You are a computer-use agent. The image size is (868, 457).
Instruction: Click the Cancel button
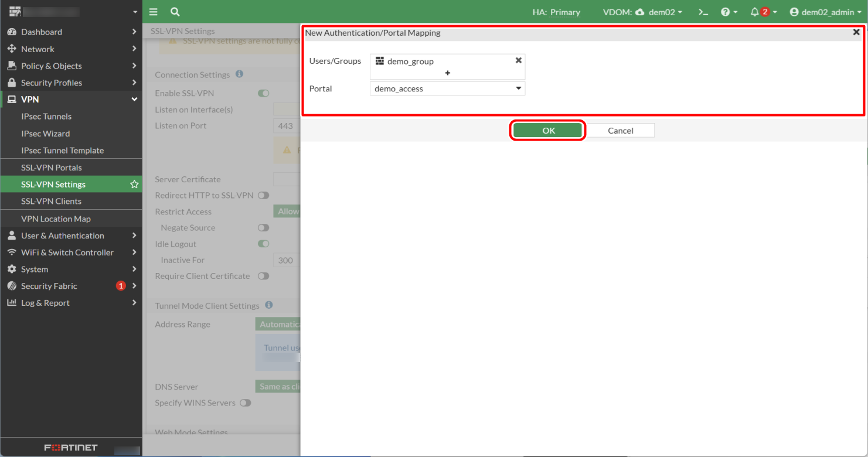click(x=621, y=131)
